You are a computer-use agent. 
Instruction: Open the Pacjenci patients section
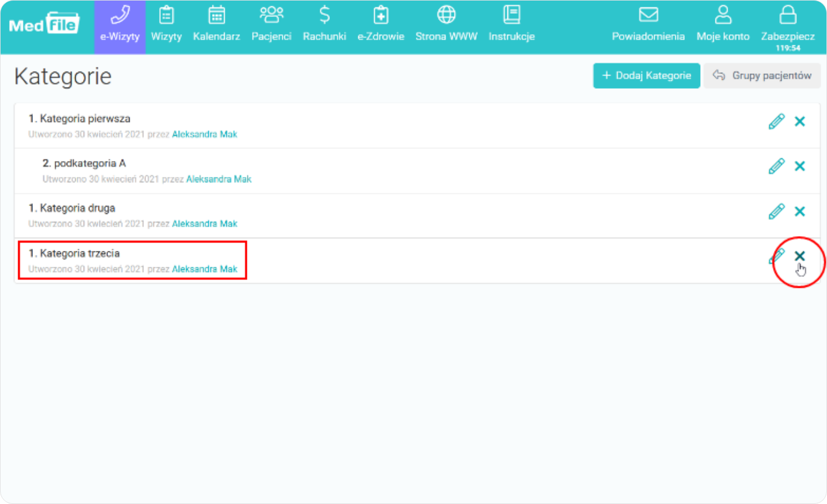point(271,24)
